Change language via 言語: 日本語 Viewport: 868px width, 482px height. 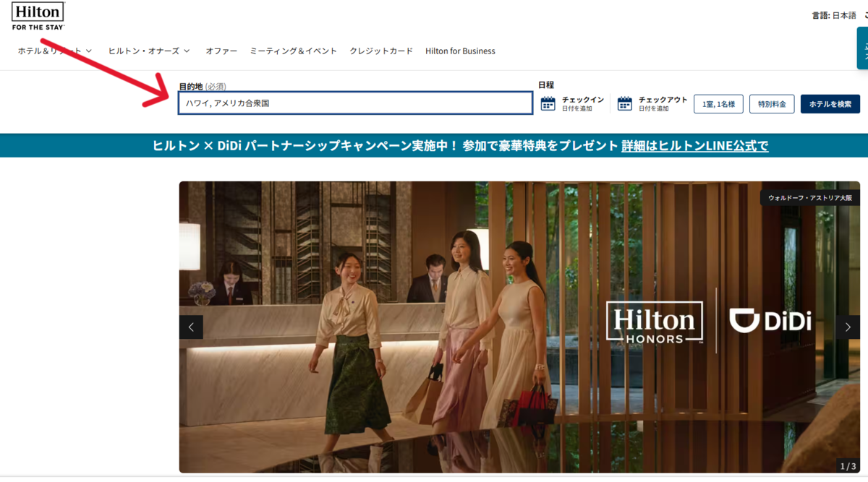tap(834, 15)
